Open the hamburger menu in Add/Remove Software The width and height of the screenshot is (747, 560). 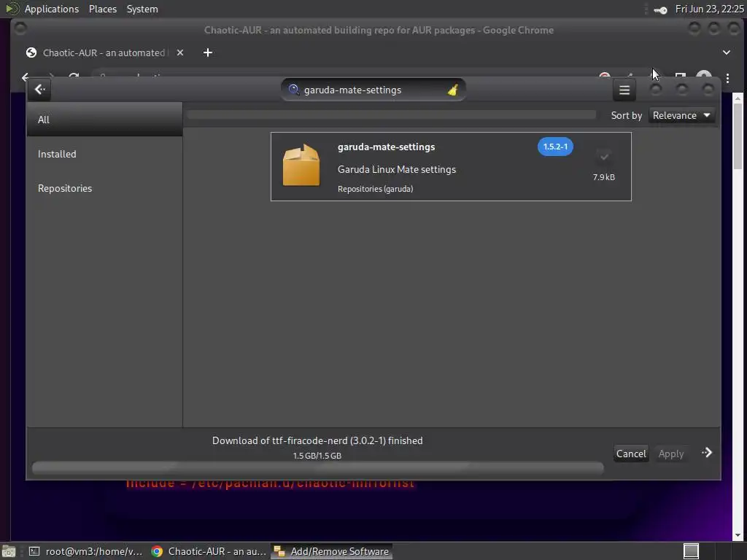click(x=624, y=90)
